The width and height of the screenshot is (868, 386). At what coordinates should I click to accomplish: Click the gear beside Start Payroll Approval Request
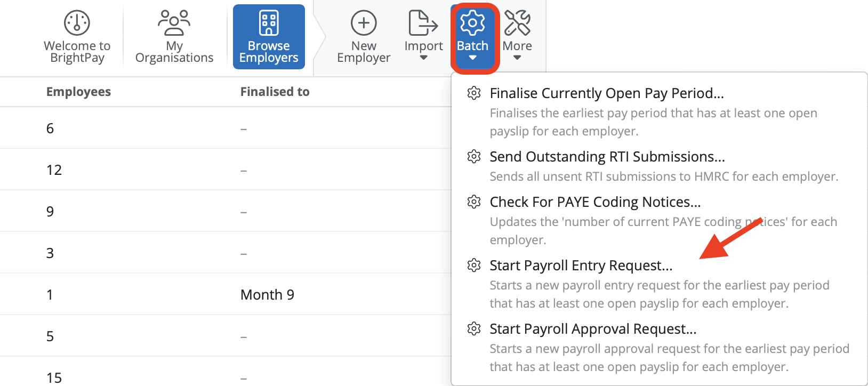tap(474, 329)
